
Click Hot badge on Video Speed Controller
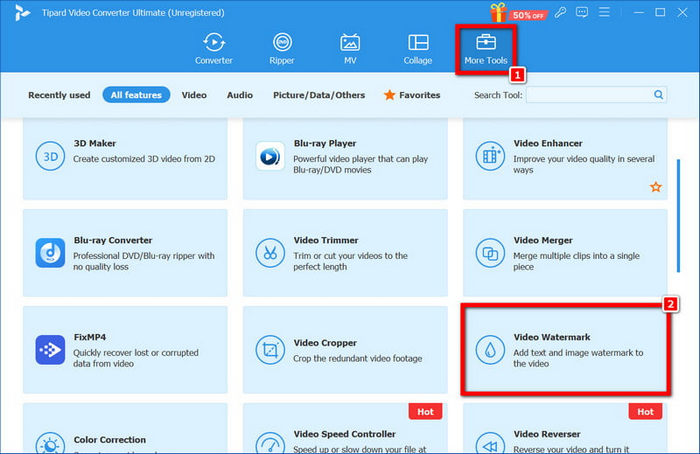tap(425, 412)
